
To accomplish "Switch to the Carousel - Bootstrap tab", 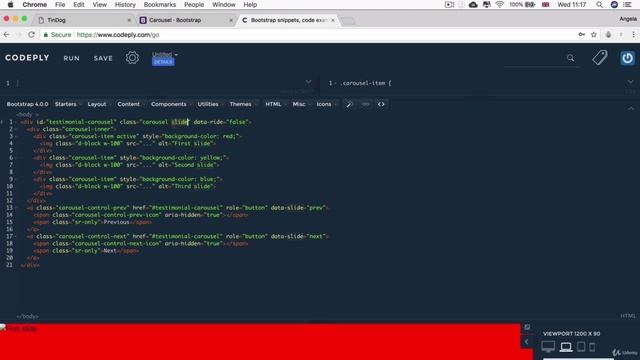I will coord(186,20).
